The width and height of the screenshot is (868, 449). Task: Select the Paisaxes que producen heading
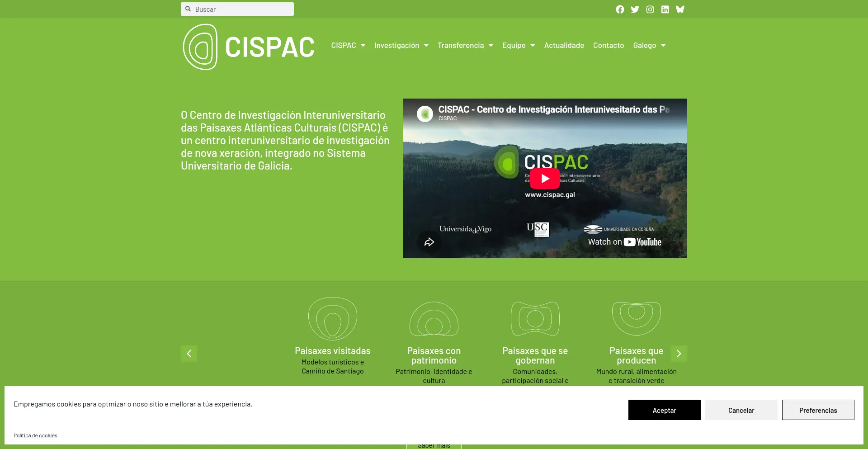[637, 356]
